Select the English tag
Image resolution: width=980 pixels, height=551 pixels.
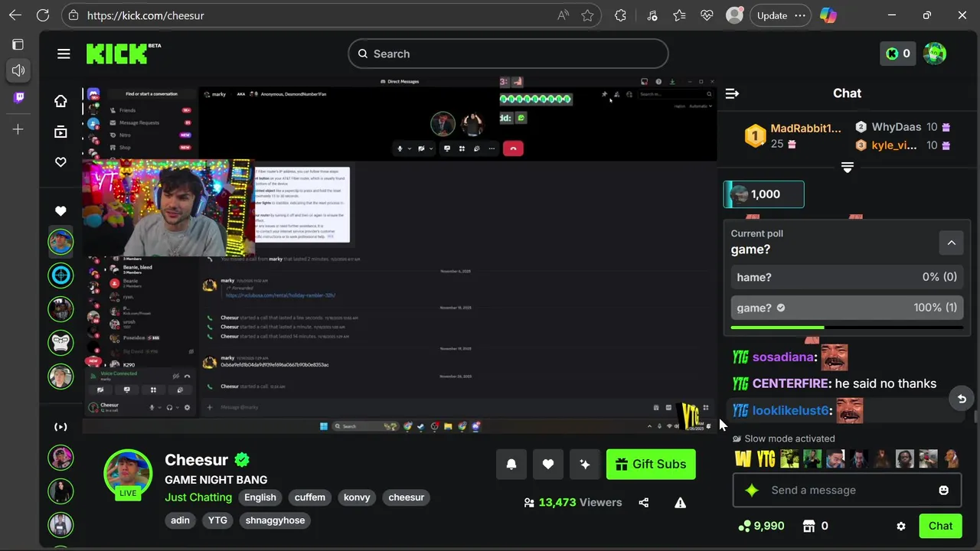(260, 497)
